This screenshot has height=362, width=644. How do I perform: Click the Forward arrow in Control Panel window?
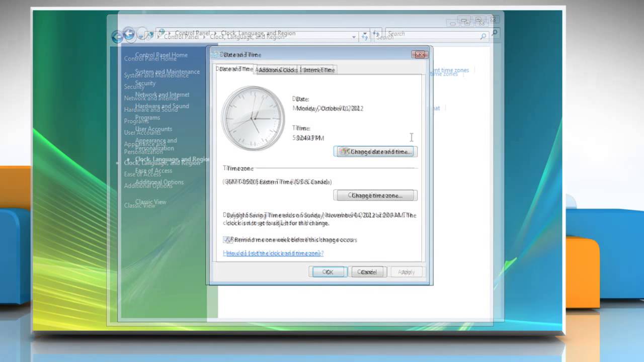pos(142,34)
